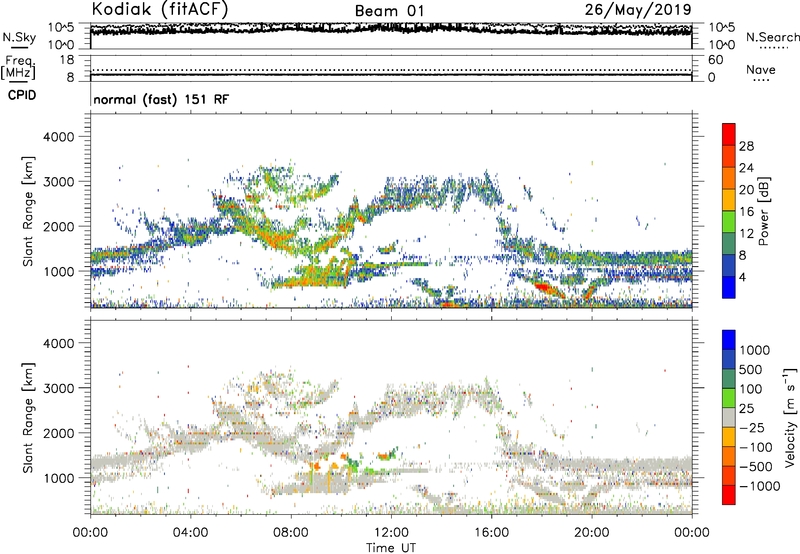This screenshot has width=800, height=554.
Task: Pick the light green segment of Power colorbar
Action: tap(729, 221)
